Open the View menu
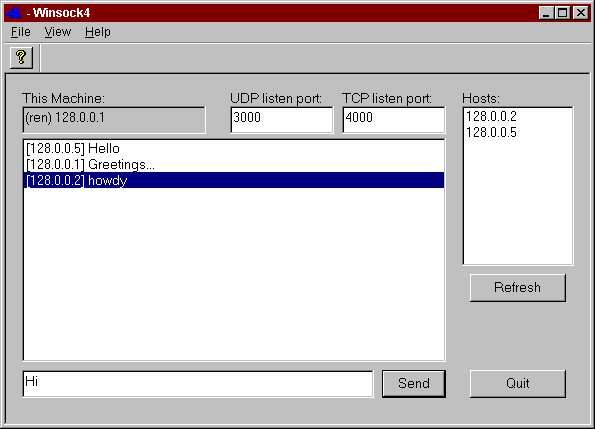 58,32
